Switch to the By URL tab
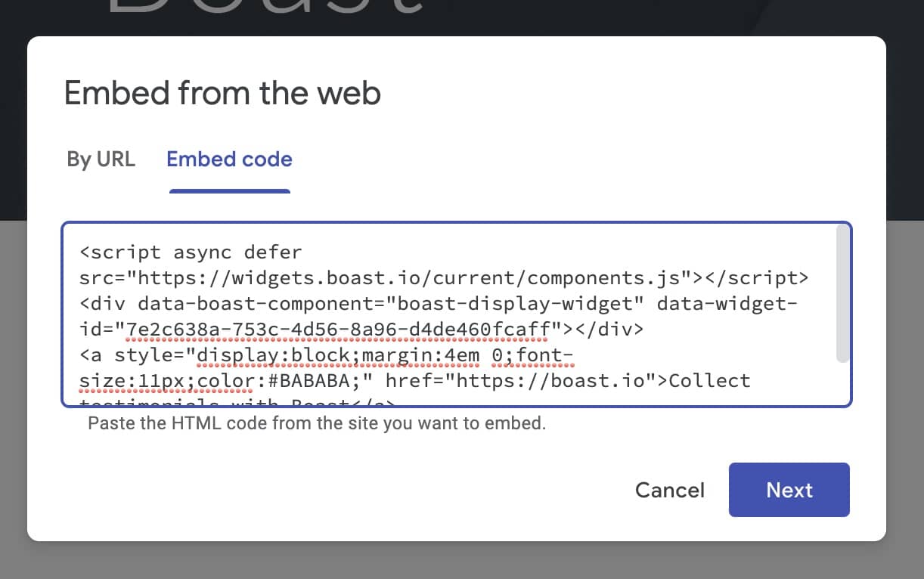Viewport: 924px width, 579px height. [101, 159]
